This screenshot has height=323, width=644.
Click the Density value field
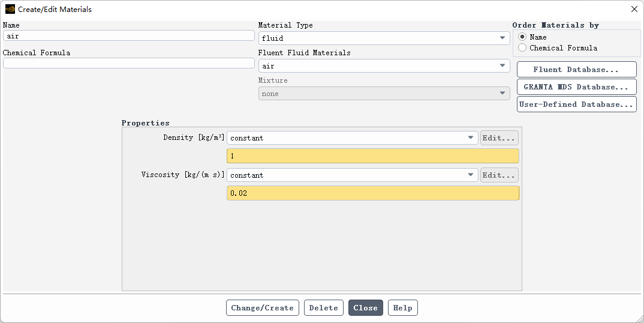(x=372, y=156)
